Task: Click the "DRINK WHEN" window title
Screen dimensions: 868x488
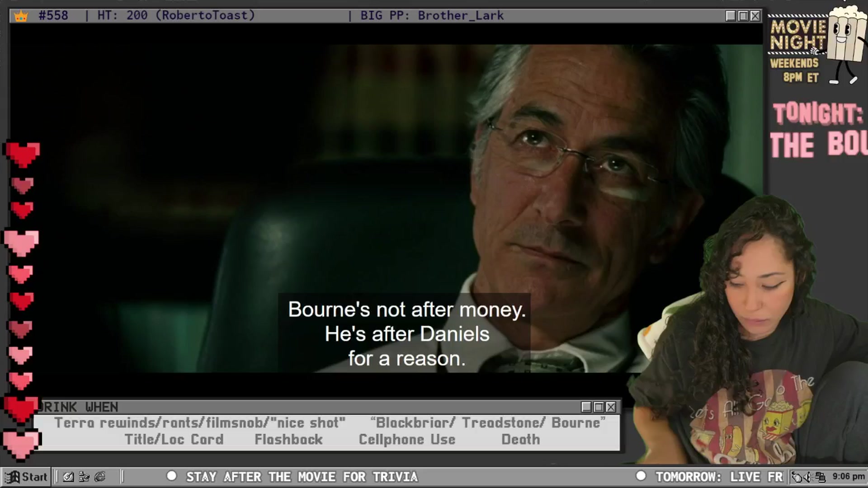Action: pyautogui.click(x=80, y=407)
